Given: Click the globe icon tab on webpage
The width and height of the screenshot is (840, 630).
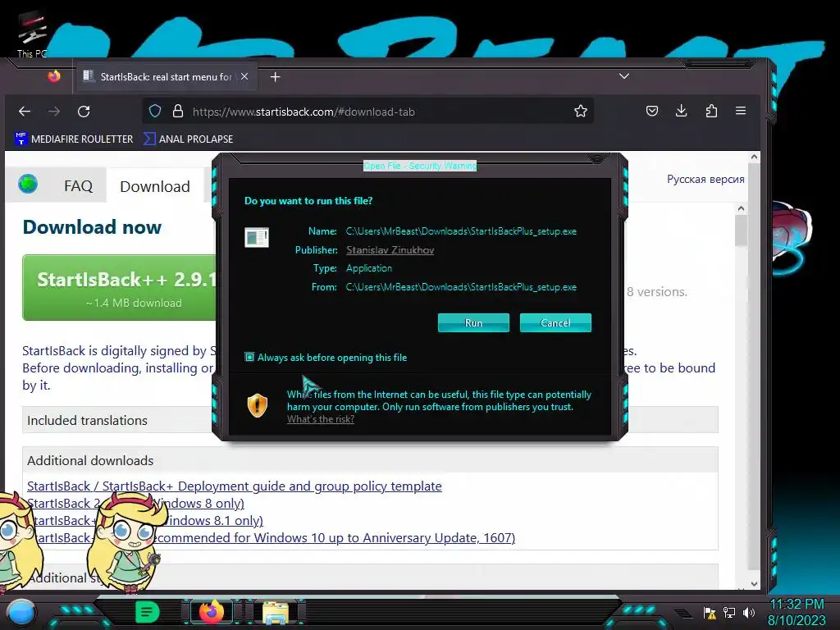Looking at the screenshot, I should (27, 184).
